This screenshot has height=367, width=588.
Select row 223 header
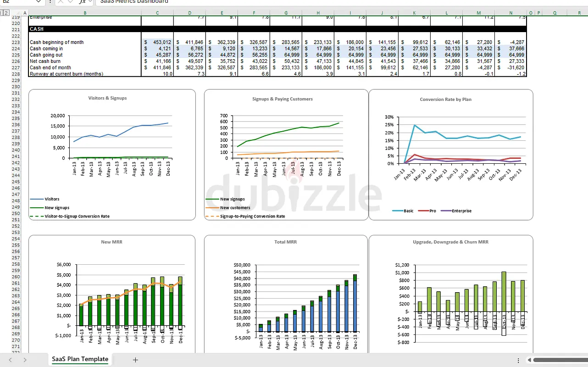(16, 42)
